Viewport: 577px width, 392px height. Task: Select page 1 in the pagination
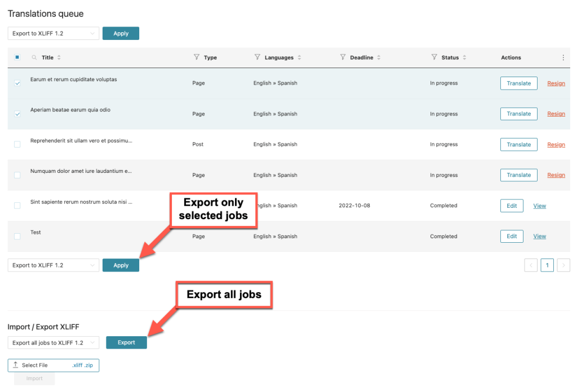547,265
